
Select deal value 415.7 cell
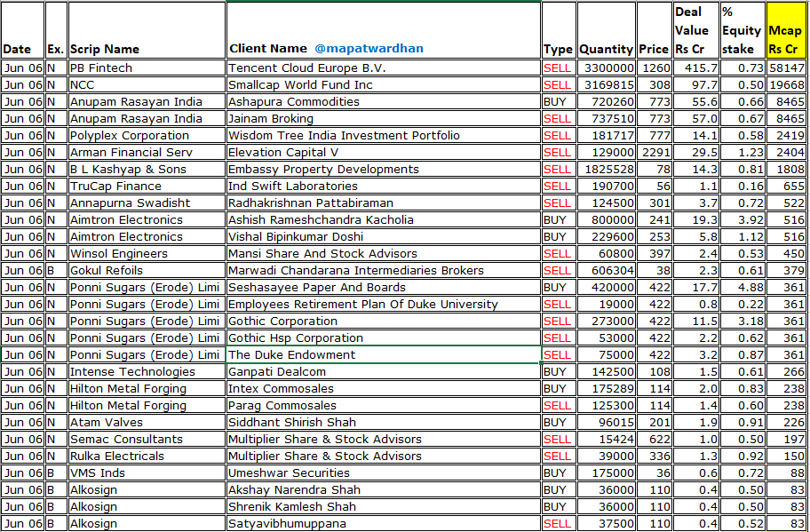(696, 68)
